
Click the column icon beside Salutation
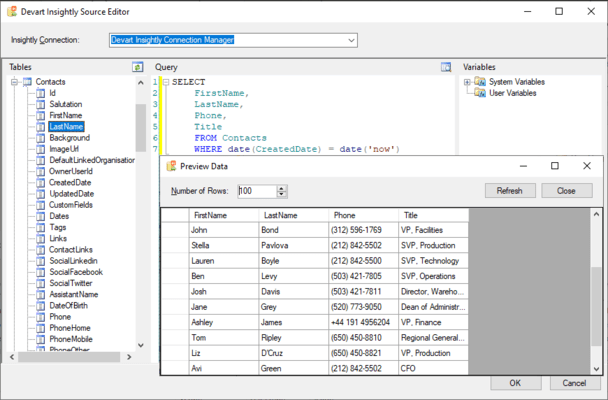pyautogui.click(x=41, y=104)
